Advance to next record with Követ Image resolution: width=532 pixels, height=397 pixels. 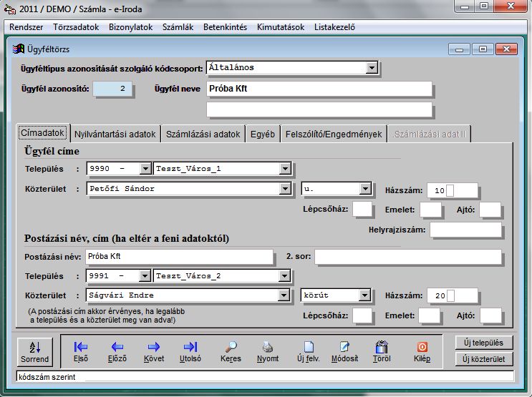tap(153, 351)
